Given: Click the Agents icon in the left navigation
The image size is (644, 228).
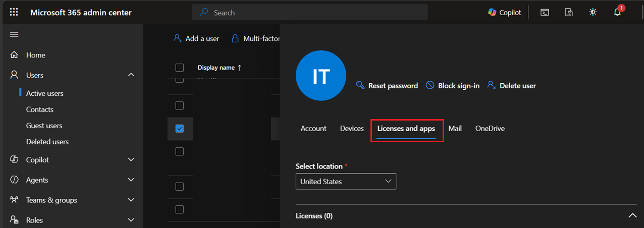Looking at the screenshot, I should click(14, 180).
